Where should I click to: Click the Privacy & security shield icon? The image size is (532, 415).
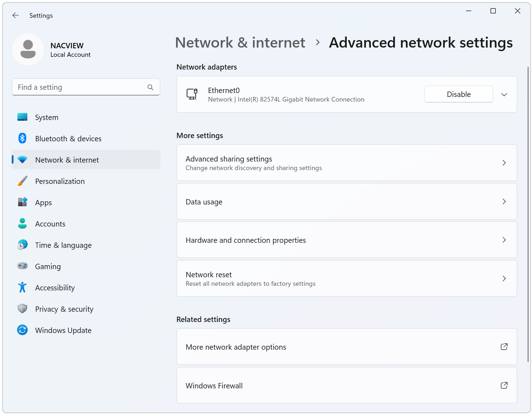tap(22, 308)
